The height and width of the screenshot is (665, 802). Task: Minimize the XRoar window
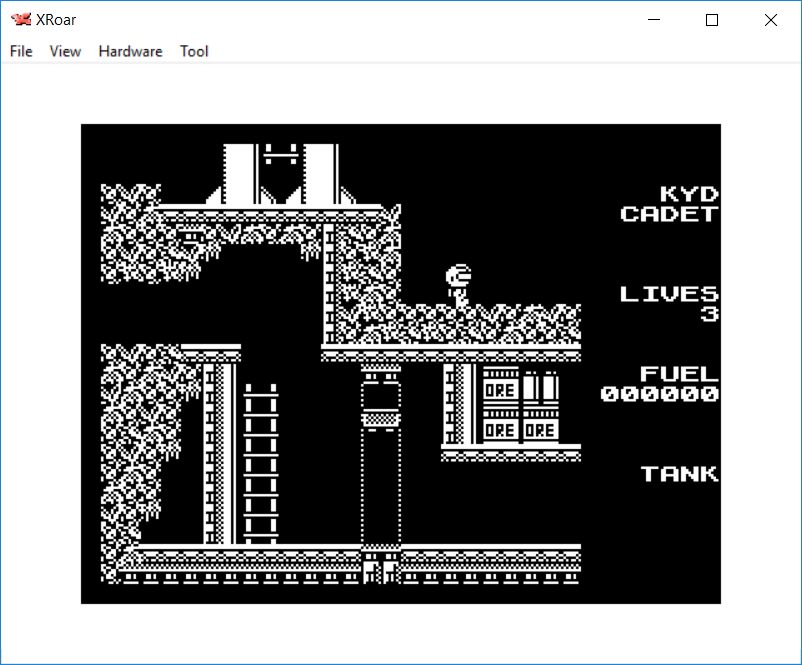[x=655, y=20]
